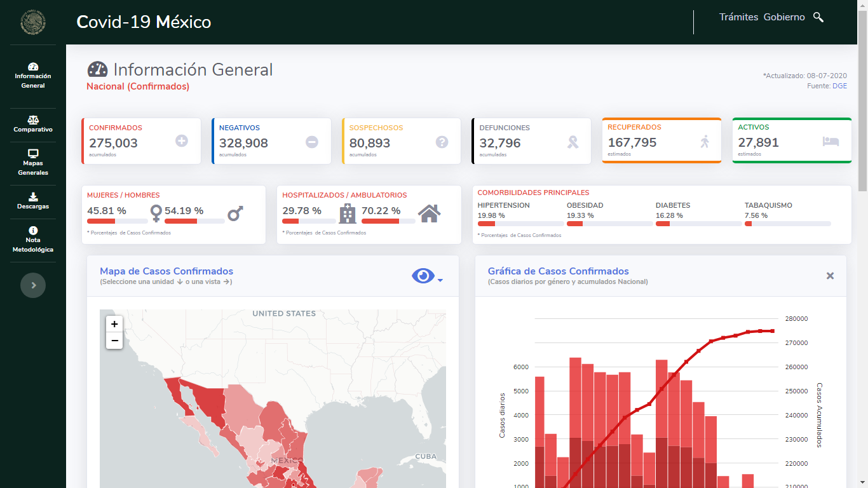
Task: Click the women 45.81 % progress bar
Action: [x=117, y=221]
